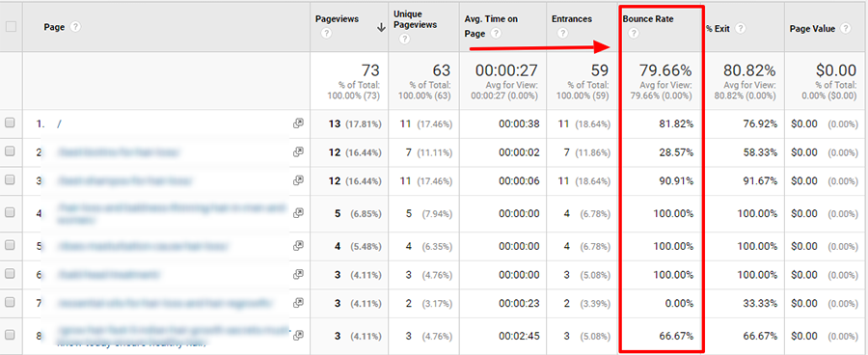Click the total unique pageviews value 63
Image resolution: width=868 pixels, height=355 pixels.
[x=441, y=70]
